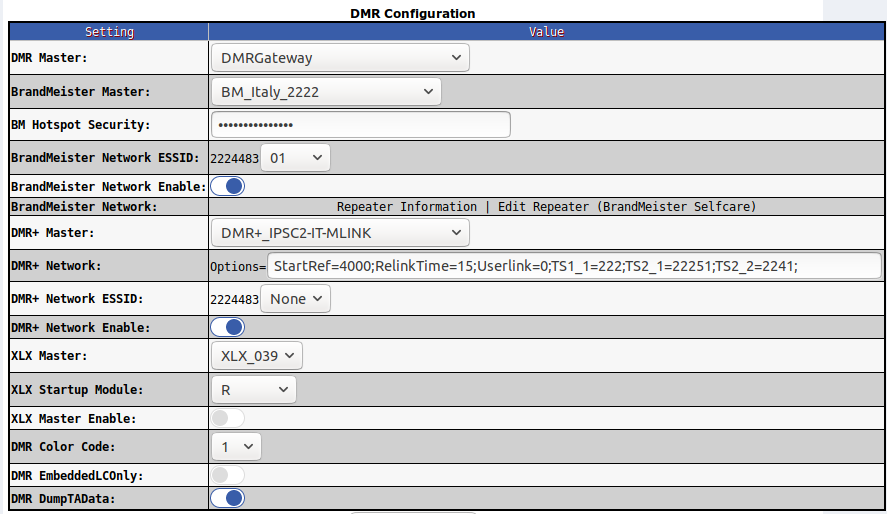Click the BM Hotspot Security password field
Image resolution: width=887 pixels, height=514 pixels.
pos(361,124)
